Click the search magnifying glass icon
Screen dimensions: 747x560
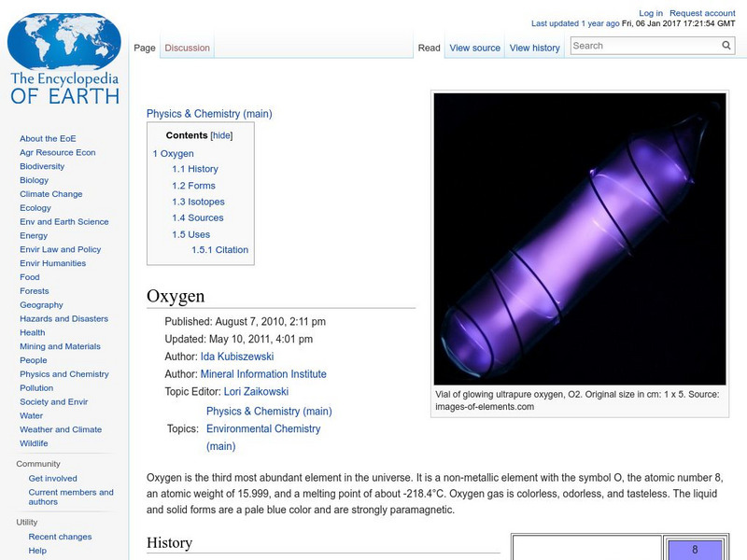pyautogui.click(x=726, y=45)
